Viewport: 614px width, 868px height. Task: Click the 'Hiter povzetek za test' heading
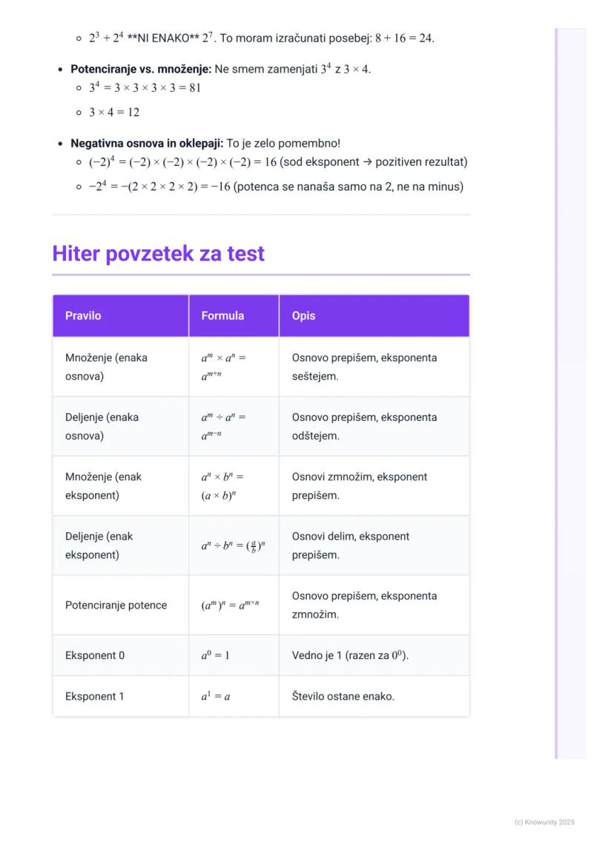click(158, 254)
